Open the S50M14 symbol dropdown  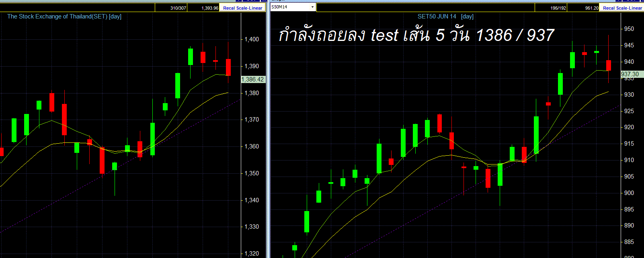312,7
